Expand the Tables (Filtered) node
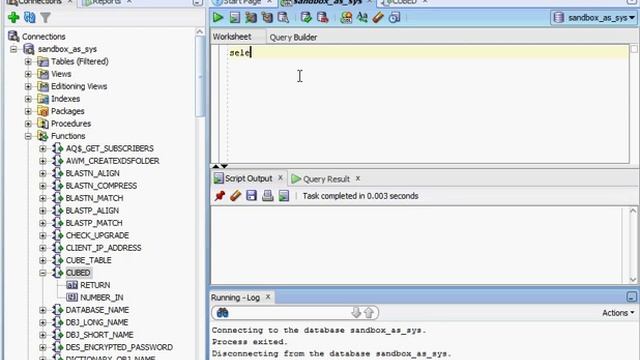 point(28,62)
